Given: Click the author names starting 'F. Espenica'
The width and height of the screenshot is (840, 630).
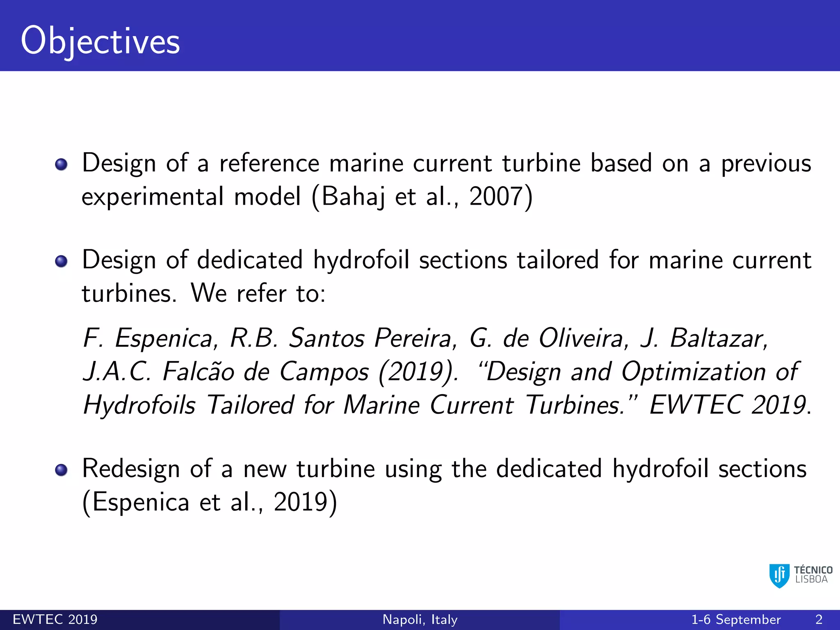Looking at the screenshot, I should coord(425,355).
